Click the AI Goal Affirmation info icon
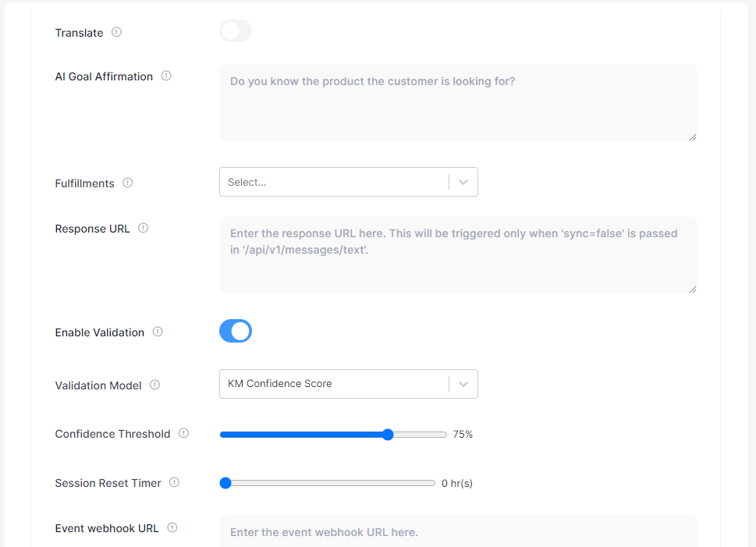Viewport: 756px width, 547px height. pos(166,76)
